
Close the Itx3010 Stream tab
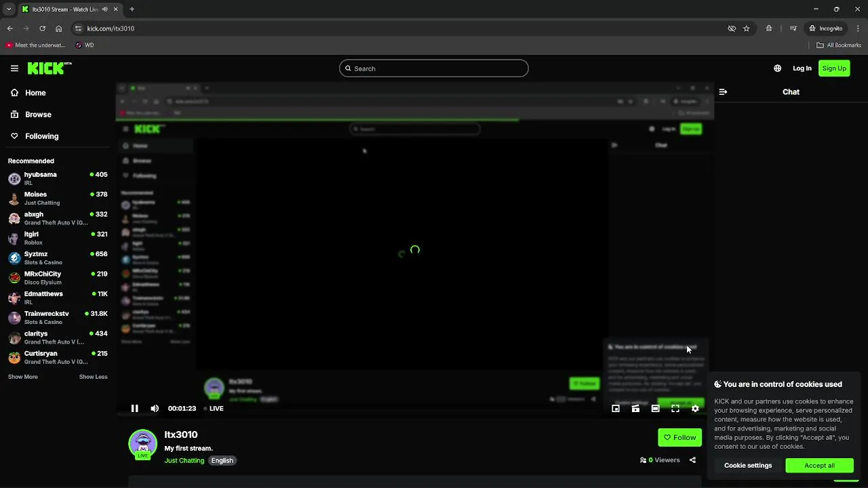coord(115,9)
